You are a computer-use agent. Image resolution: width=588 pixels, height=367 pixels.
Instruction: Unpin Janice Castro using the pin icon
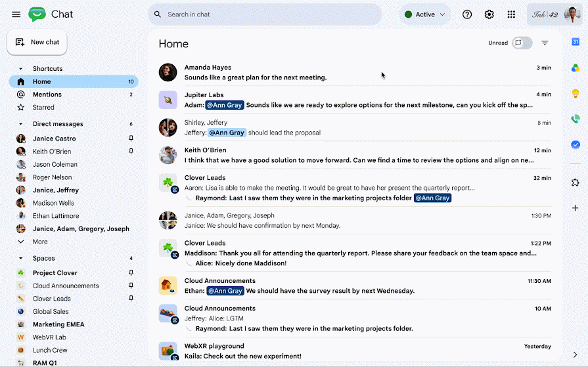[131, 139]
